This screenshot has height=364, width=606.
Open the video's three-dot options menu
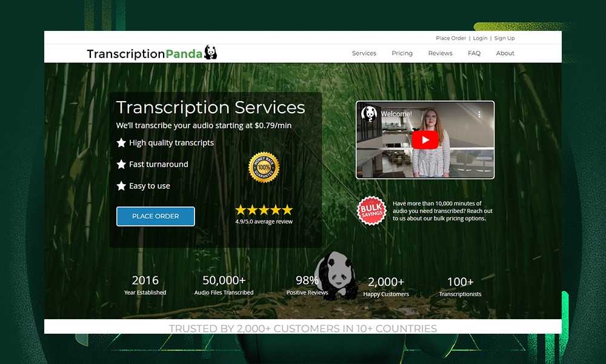click(x=479, y=114)
